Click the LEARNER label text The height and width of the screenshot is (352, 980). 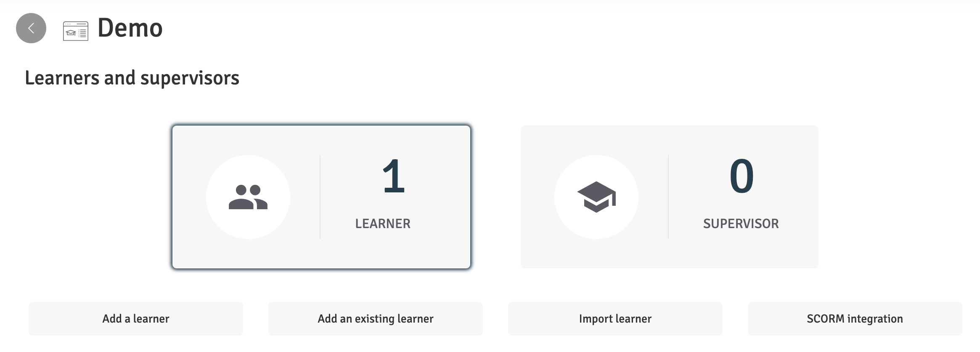pyautogui.click(x=383, y=223)
